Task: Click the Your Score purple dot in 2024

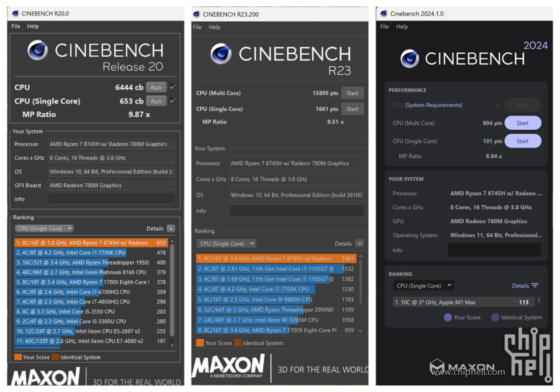Action: click(x=447, y=317)
